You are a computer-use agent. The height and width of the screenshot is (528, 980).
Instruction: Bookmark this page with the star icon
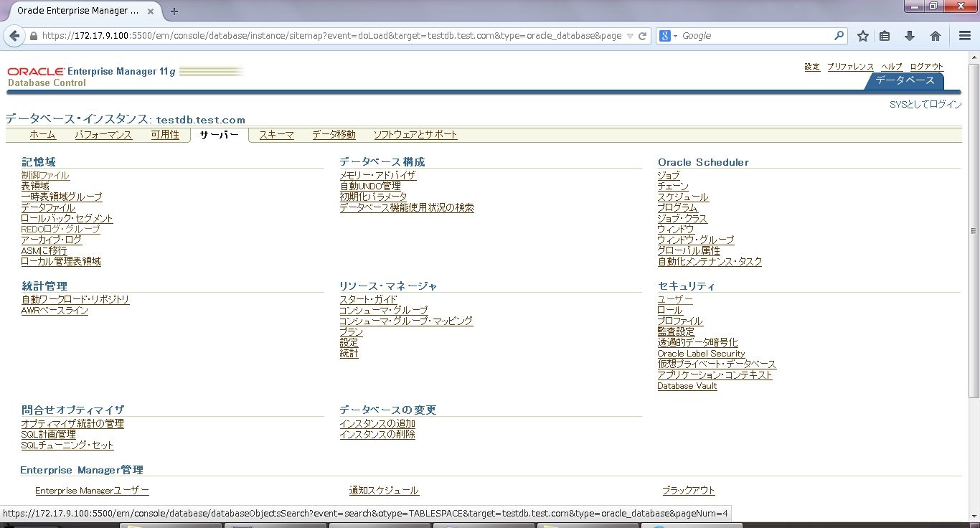coord(863,36)
